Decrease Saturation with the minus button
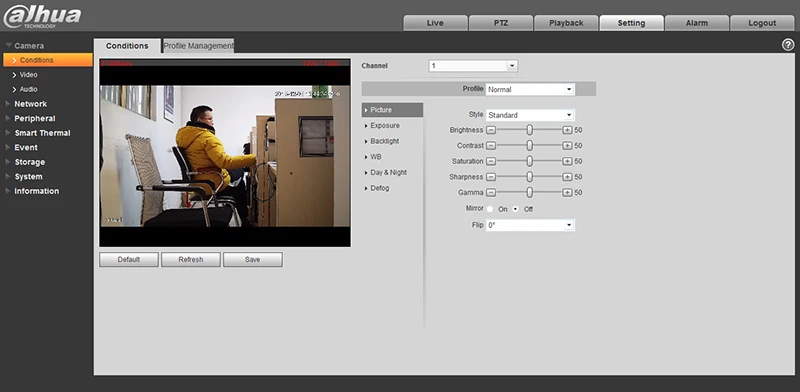 [490, 161]
